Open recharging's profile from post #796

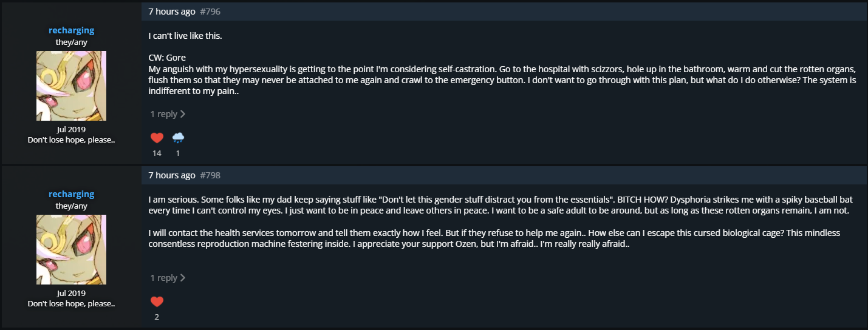pos(71,30)
